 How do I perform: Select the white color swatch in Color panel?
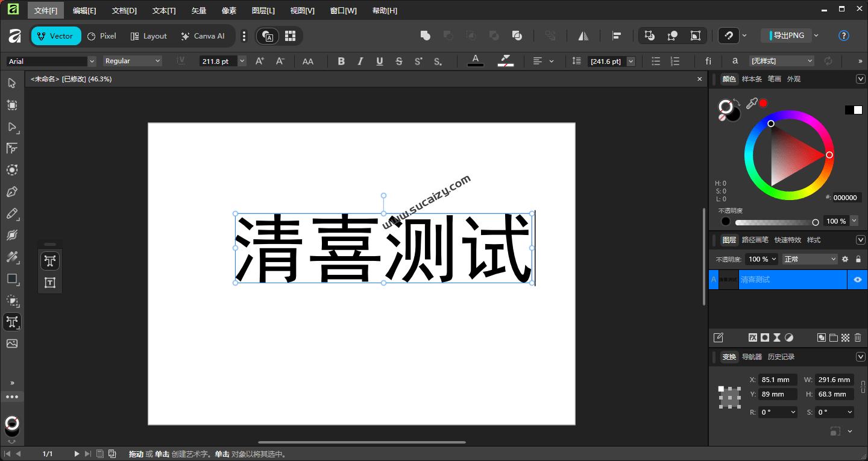click(x=858, y=110)
